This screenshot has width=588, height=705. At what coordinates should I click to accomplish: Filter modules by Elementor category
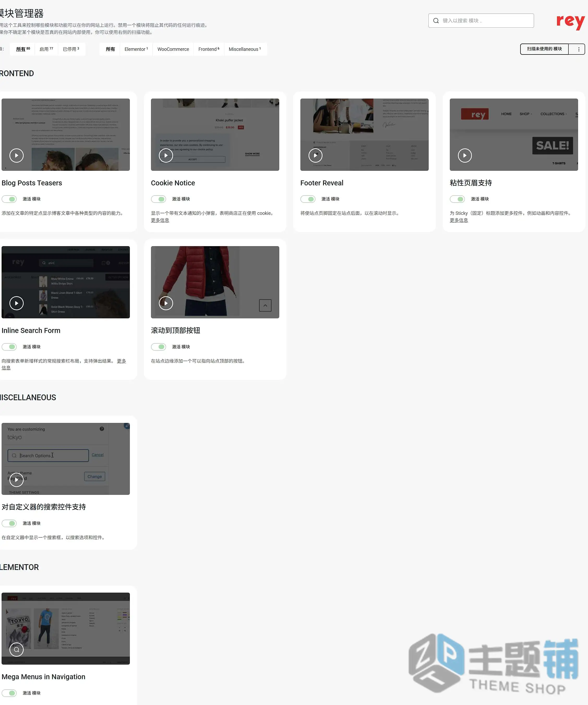click(x=136, y=49)
